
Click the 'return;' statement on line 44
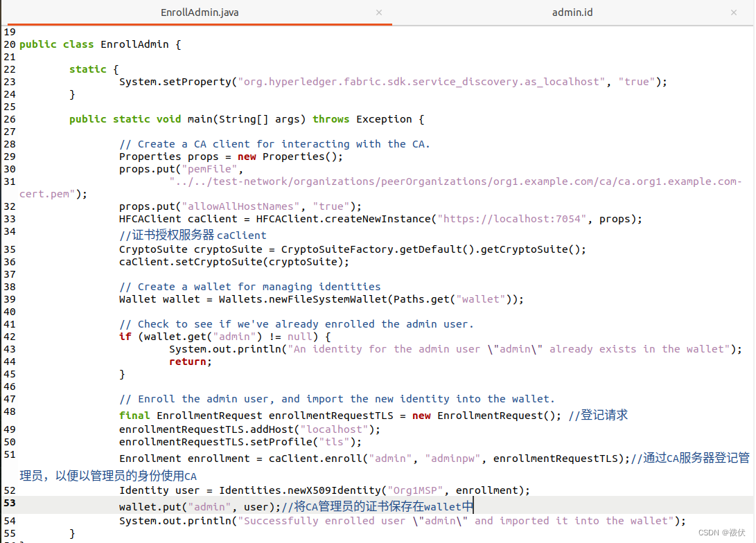tap(191, 362)
